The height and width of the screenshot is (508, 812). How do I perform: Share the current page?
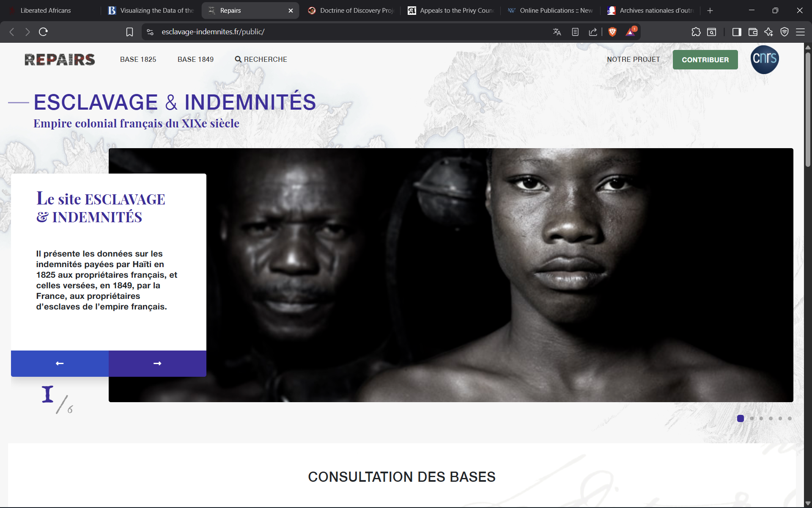coord(593,32)
